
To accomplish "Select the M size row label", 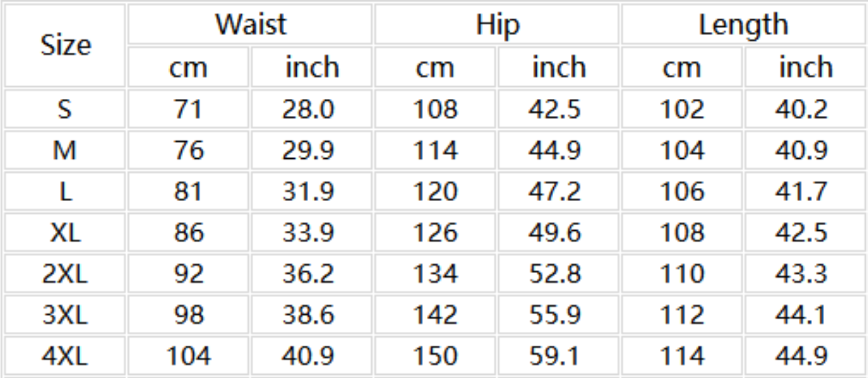I will pyautogui.click(x=65, y=151).
